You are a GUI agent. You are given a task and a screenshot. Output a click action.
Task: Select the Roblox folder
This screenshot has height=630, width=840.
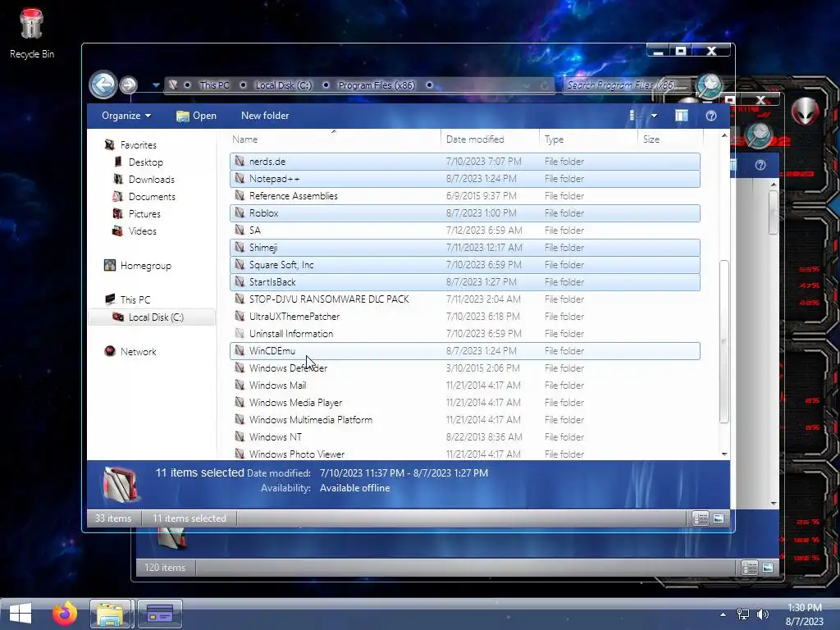point(464,212)
